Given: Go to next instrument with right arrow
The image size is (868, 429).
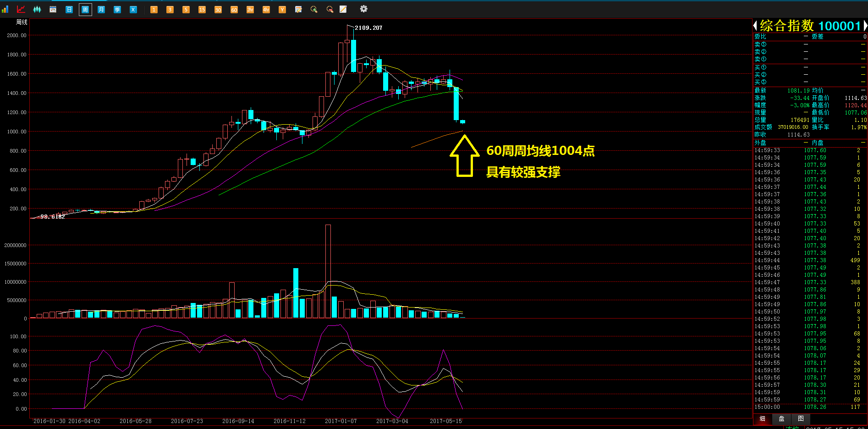Looking at the screenshot, I should 865,26.
